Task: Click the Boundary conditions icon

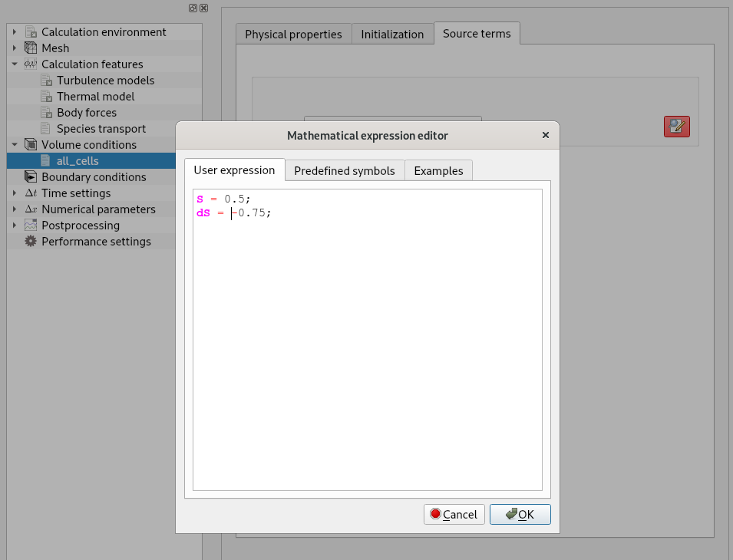Action: (31, 177)
